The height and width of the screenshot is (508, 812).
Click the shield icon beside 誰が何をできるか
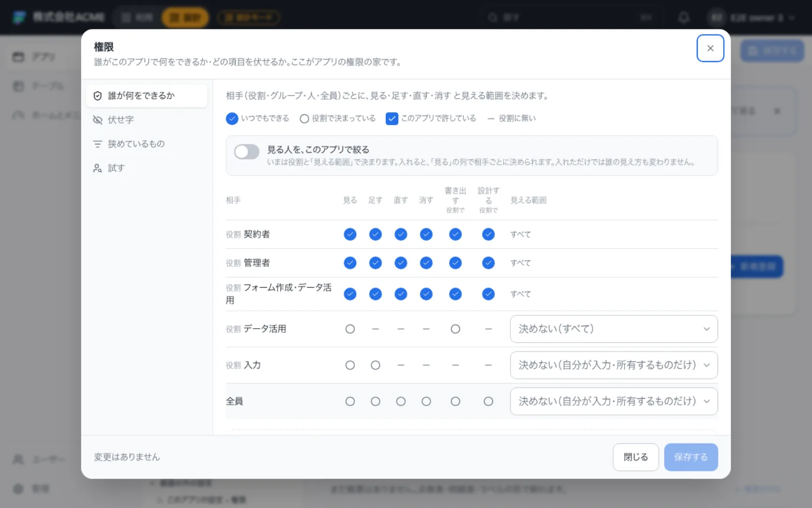point(97,96)
